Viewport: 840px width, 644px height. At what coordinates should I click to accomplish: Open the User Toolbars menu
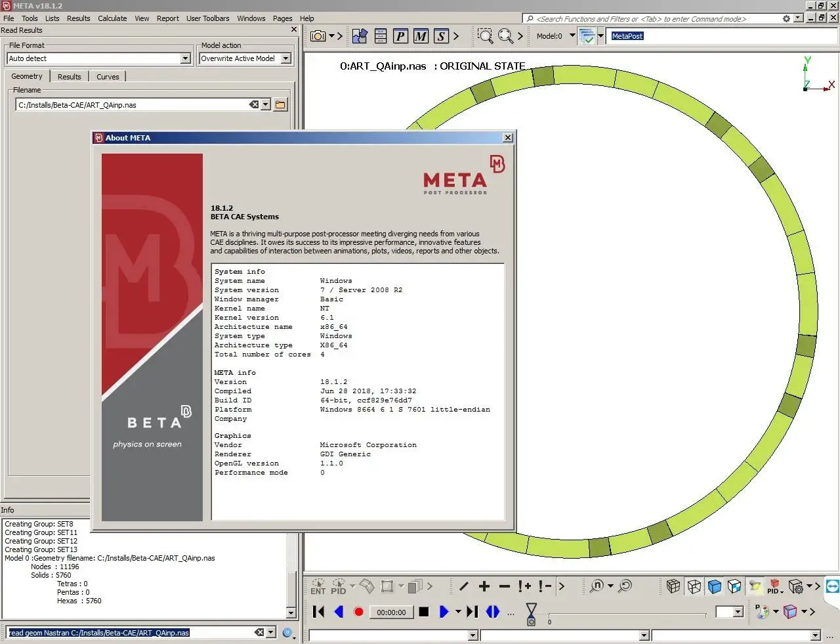207,18
